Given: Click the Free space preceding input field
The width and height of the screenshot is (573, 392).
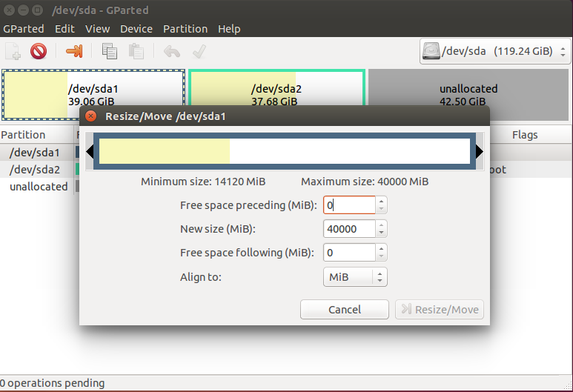Looking at the screenshot, I should pos(349,205).
